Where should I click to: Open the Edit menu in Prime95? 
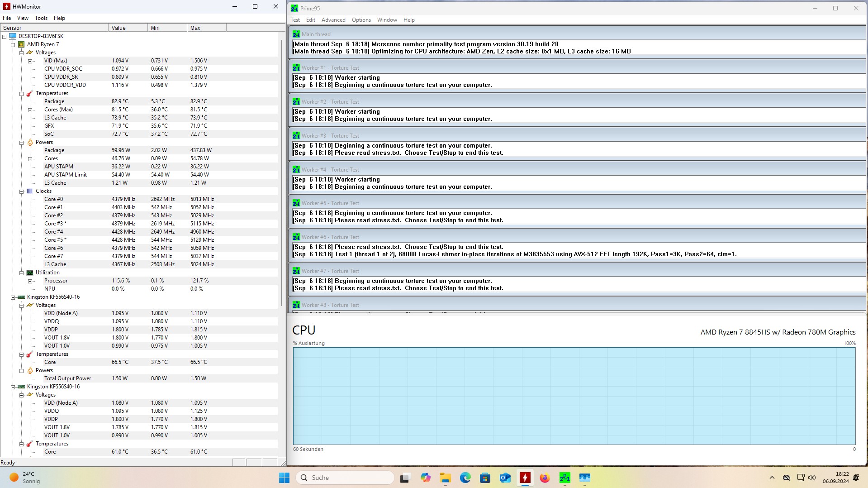[x=311, y=20]
